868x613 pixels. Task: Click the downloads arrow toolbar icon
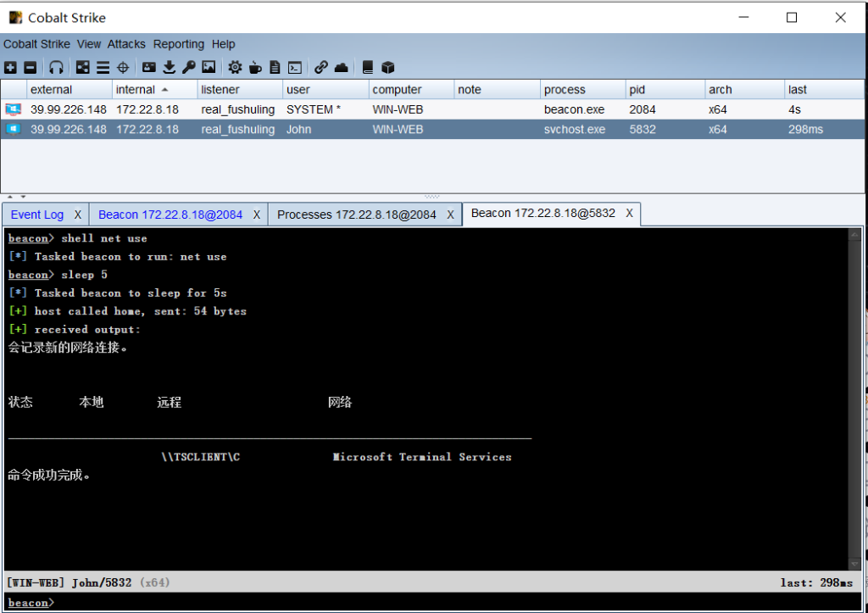coord(169,68)
